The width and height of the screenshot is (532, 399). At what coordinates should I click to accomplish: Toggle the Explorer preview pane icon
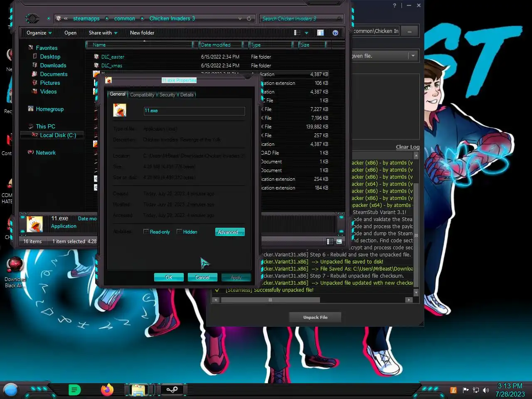pos(320,33)
